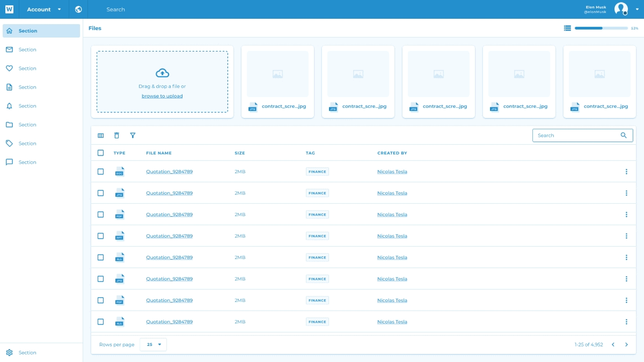Viewport: 644px width, 362px height.
Task: Click the browse to upload link
Action: [x=162, y=96]
